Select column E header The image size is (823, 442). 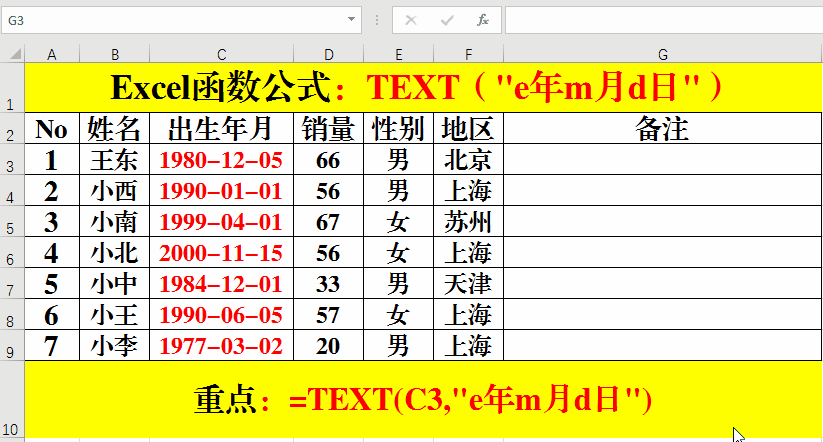click(x=398, y=55)
